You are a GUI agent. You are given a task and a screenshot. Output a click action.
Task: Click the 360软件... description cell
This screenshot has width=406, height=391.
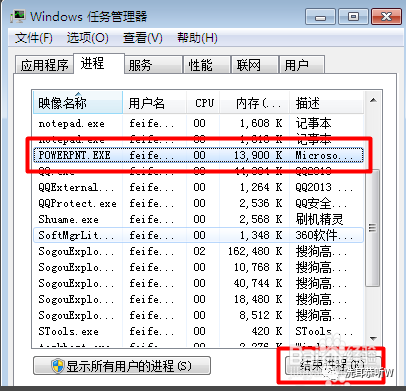tap(324, 235)
